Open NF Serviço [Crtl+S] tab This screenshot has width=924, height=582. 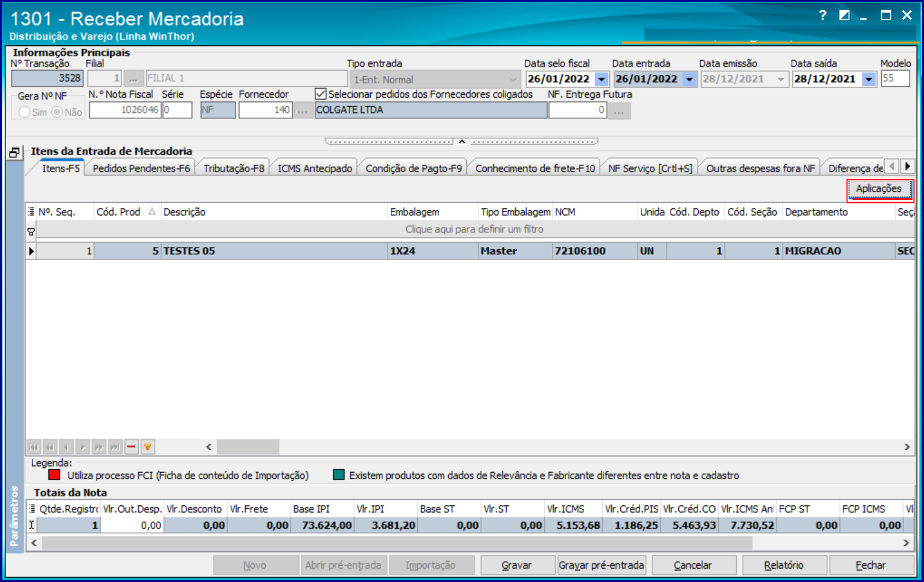point(650,168)
